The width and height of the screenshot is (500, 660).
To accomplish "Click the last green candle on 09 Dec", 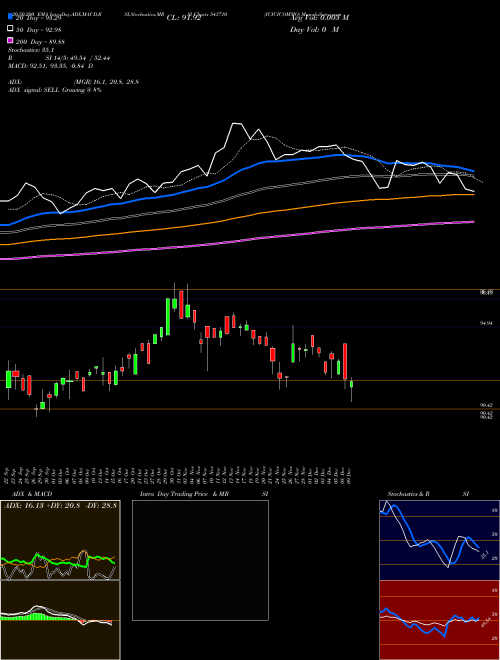I will point(351,384).
